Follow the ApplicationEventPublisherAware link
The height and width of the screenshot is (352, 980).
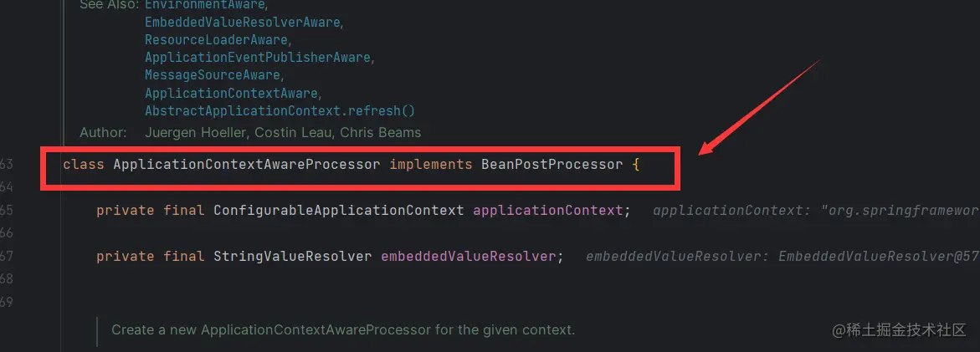click(x=258, y=58)
